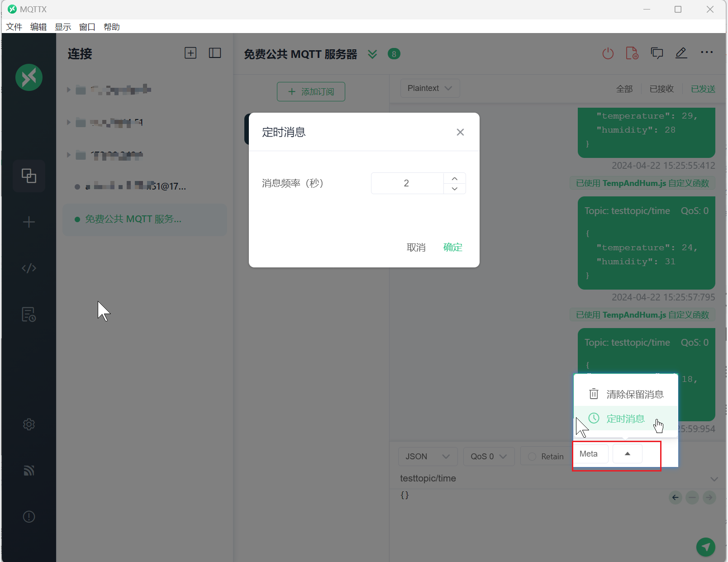Image resolution: width=728 pixels, height=562 pixels.
Task: Increase the 消息频率 value with the up arrow
Action: click(455, 178)
